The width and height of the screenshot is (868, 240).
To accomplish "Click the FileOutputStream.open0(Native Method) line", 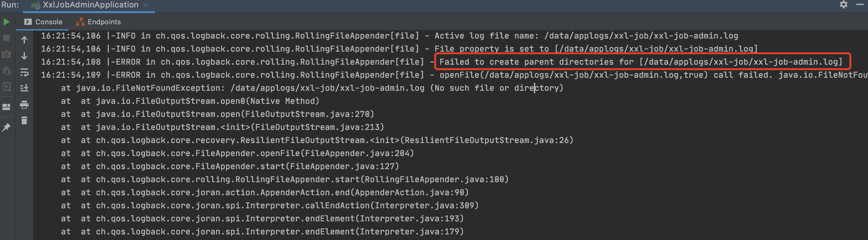I will (x=190, y=101).
